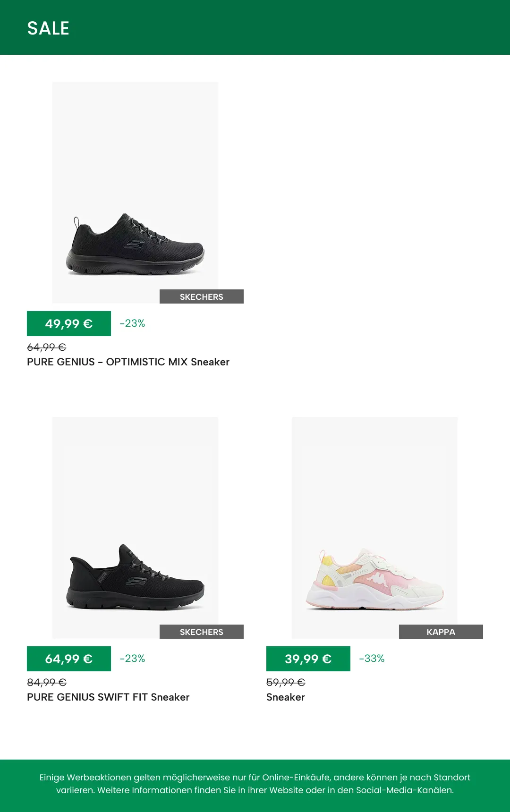Image resolution: width=510 pixels, height=812 pixels.
Task: Click the SKECHERS tag on Swift Fit sneaker
Action: tap(202, 632)
